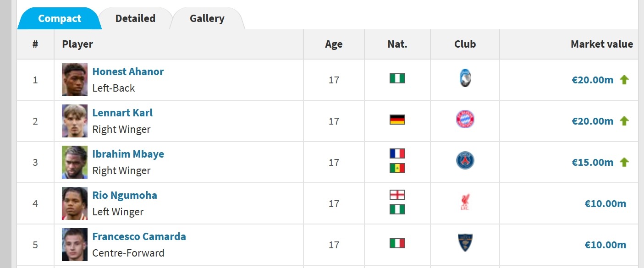Click the Atalanta club crest icon
Image resolution: width=644 pixels, height=268 pixels.
click(465, 78)
